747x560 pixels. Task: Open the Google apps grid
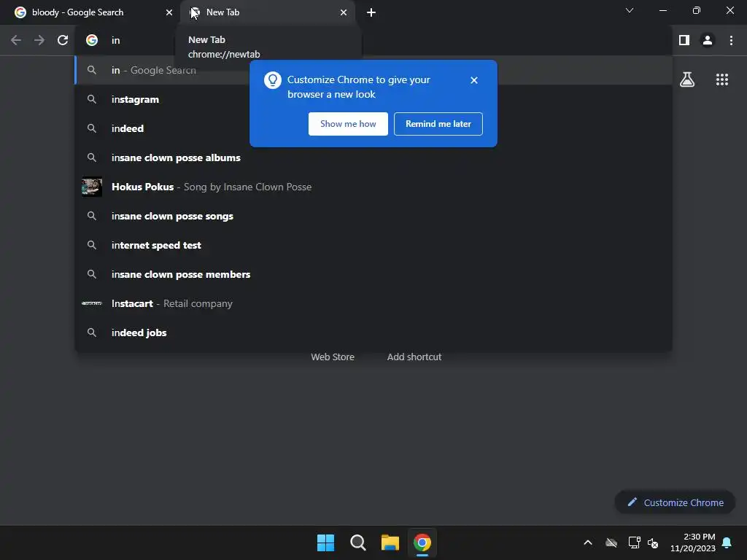click(x=722, y=79)
